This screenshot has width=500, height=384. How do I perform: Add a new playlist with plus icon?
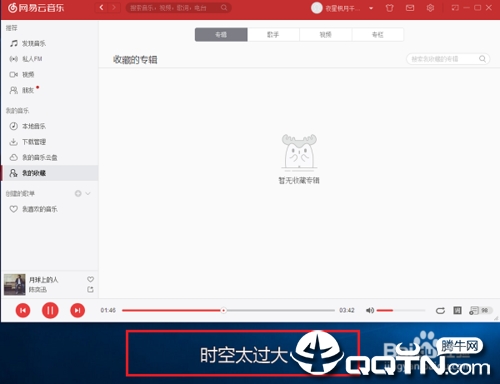coord(78,193)
